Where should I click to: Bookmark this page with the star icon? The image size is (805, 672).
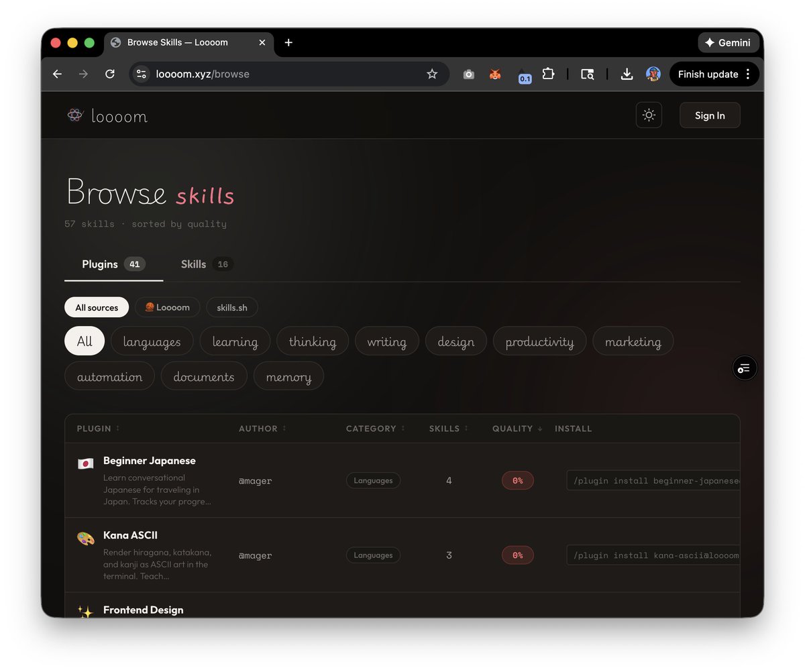(432, 74)
